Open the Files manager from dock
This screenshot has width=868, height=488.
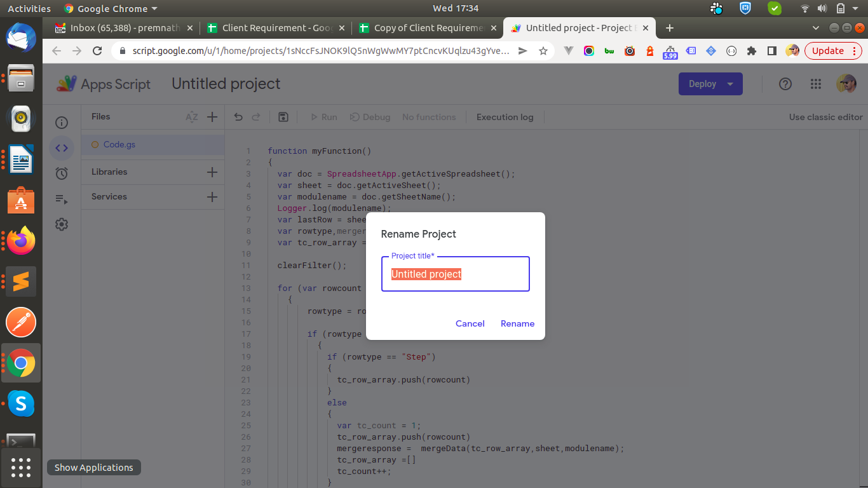coord(21,77)
